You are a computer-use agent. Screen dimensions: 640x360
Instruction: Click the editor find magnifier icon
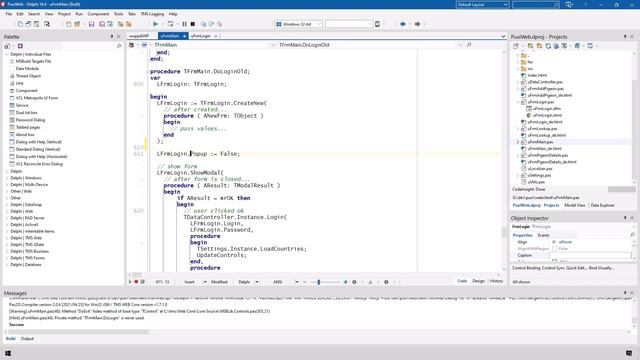(x=469, y=44)
